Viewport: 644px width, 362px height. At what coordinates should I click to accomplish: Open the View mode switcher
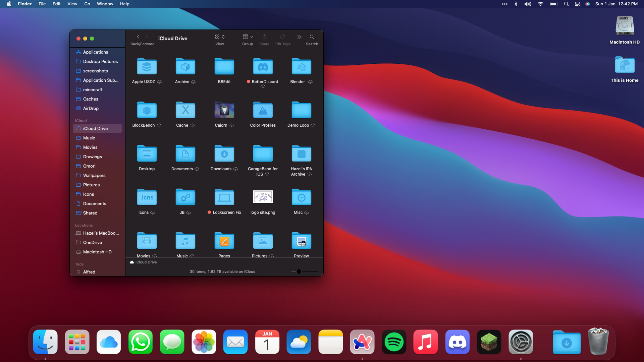[220, 37]
